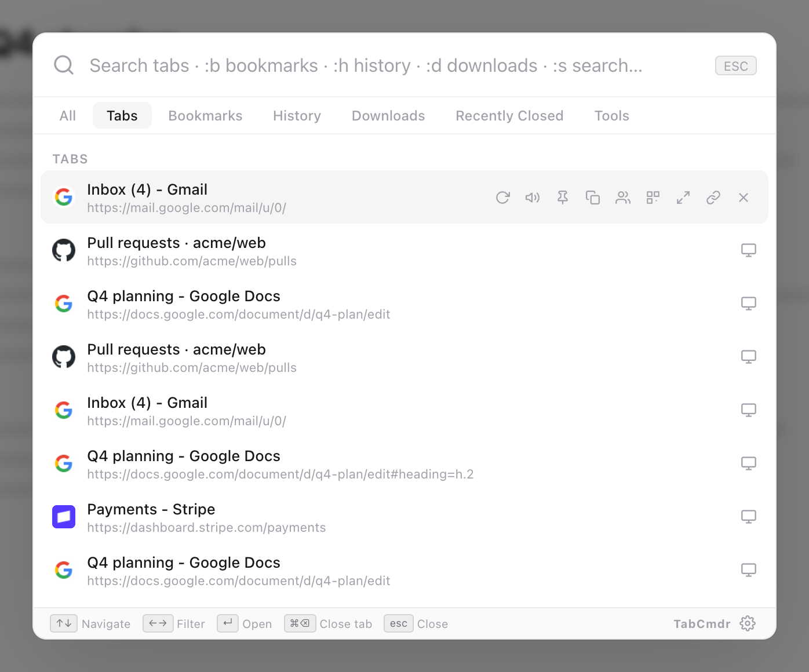
Task: Pin the highlighted Gmail tab
Action: tap(563, 198)
